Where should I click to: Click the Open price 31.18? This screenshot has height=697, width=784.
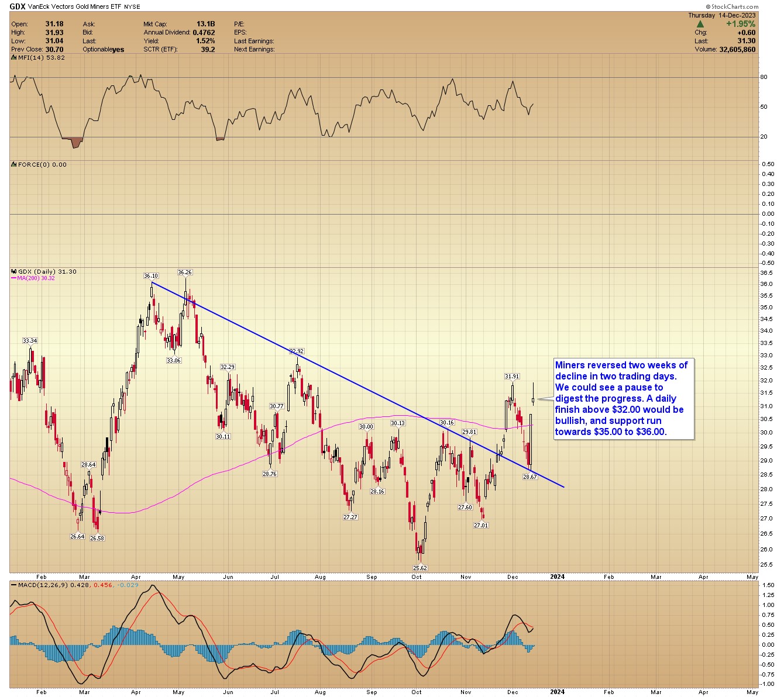click(x=54, y=24)
